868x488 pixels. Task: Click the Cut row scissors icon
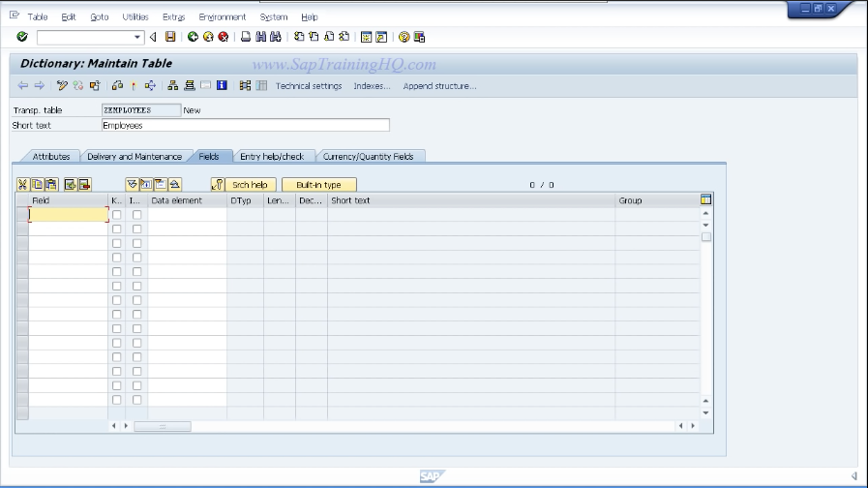(23, 184)
